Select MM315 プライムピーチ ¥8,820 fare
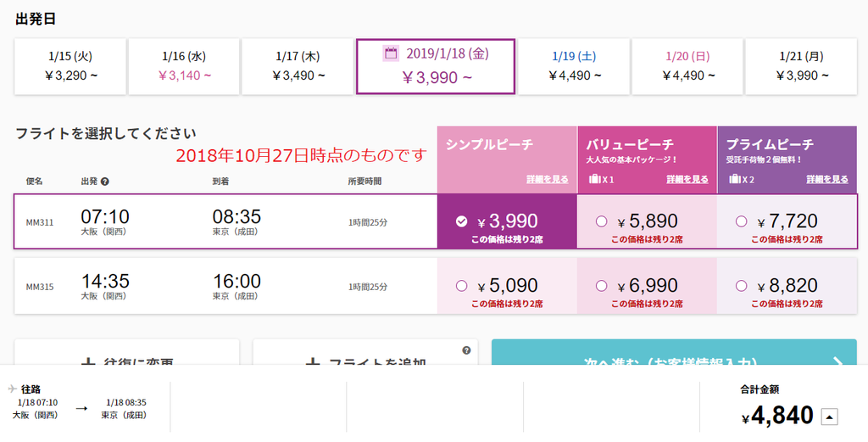Screen dimensions: 868x442 (x=787, y=286)
